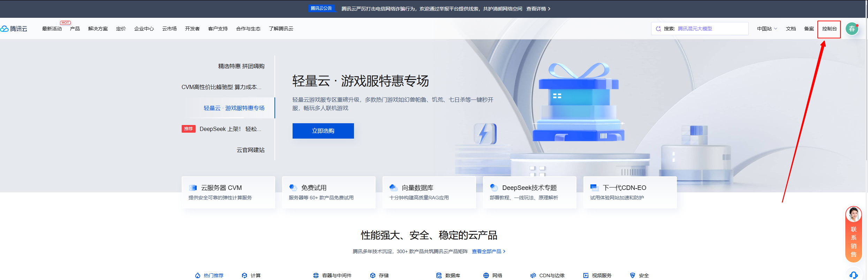Select banner tab 精选特惠 拼团嗨购
This screenshot has width=868, height=280.
point(241,66)
